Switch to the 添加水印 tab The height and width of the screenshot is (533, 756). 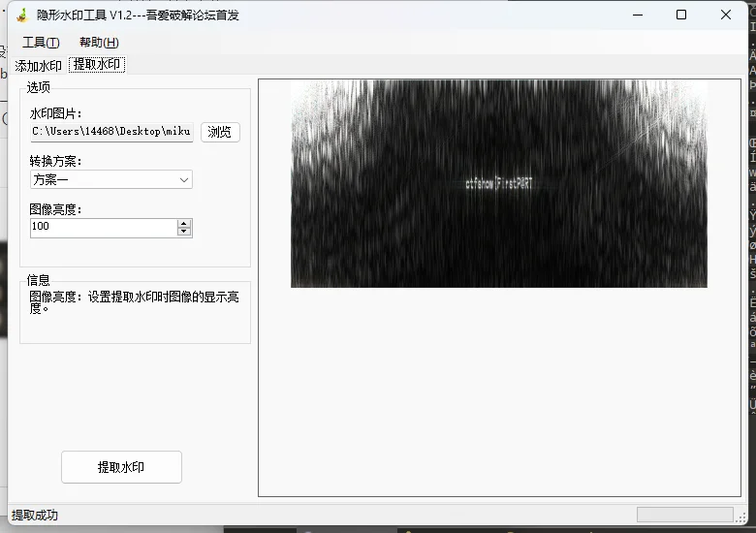(x=40, y=65)
